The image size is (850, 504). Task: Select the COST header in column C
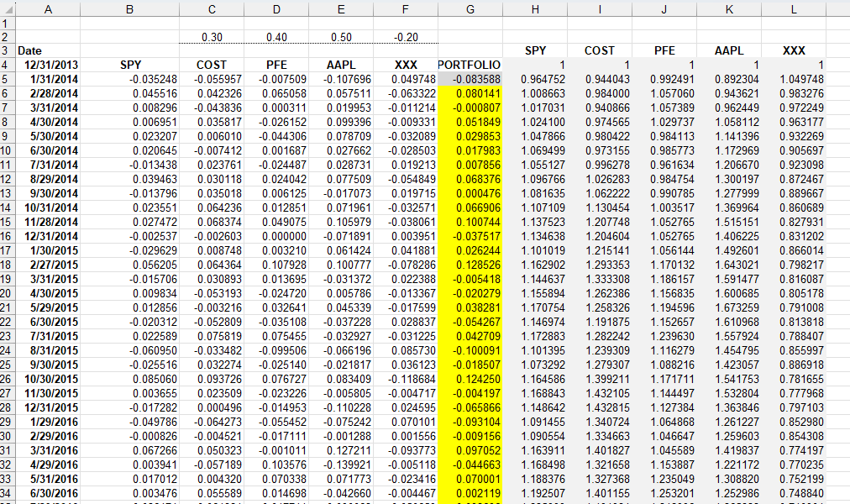pyautogui.click(x=212, y=62)
